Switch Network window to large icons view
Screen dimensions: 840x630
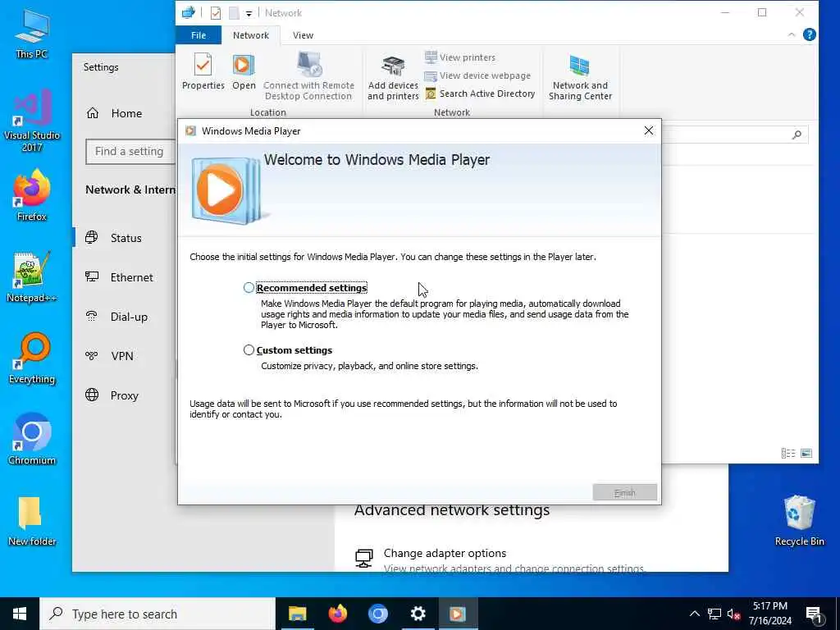(806, 453)
